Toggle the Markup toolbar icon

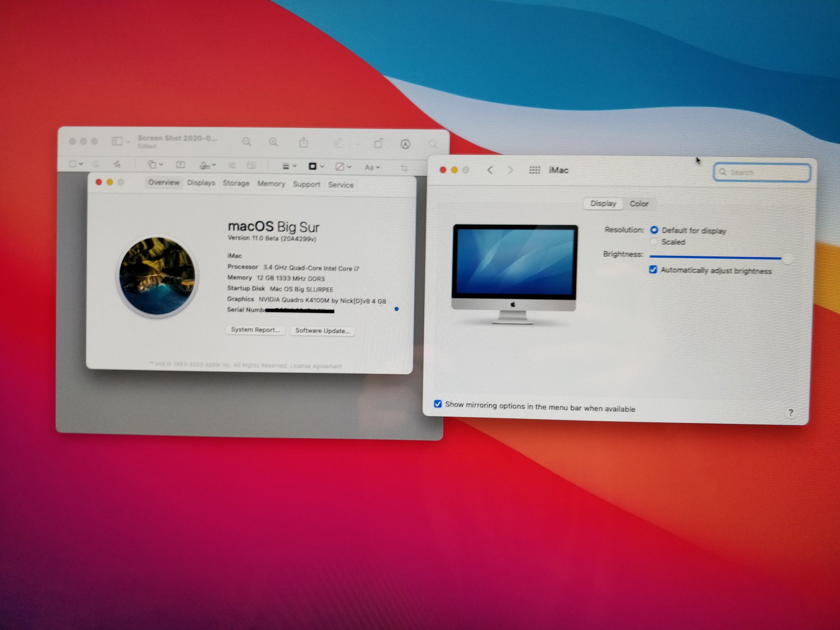[405, 144]
